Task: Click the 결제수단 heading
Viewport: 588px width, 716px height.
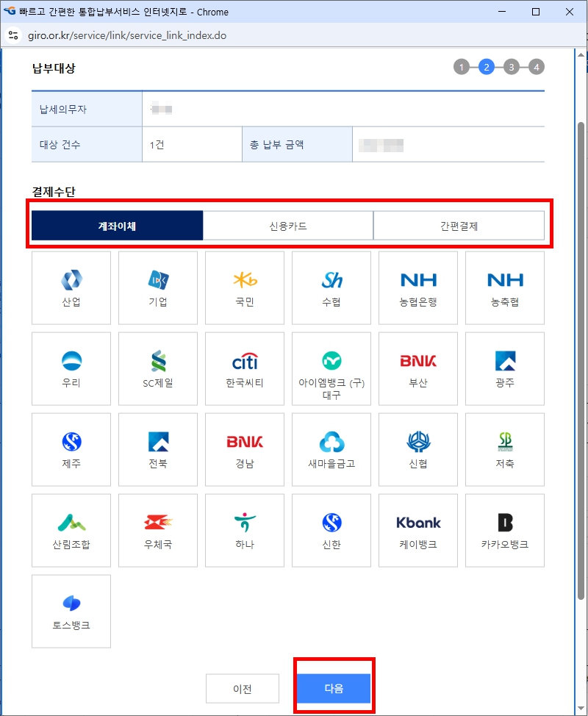Action: [54, 192]
